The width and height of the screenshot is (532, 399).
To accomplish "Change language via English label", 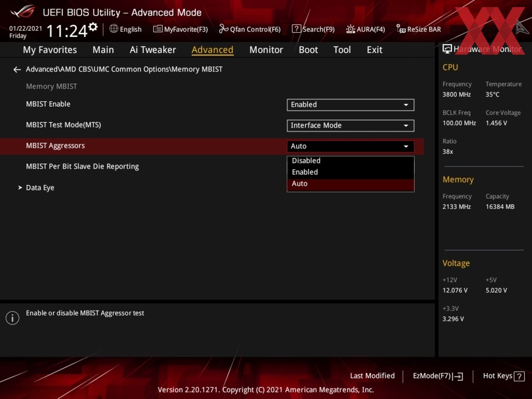I will (131, 29).
